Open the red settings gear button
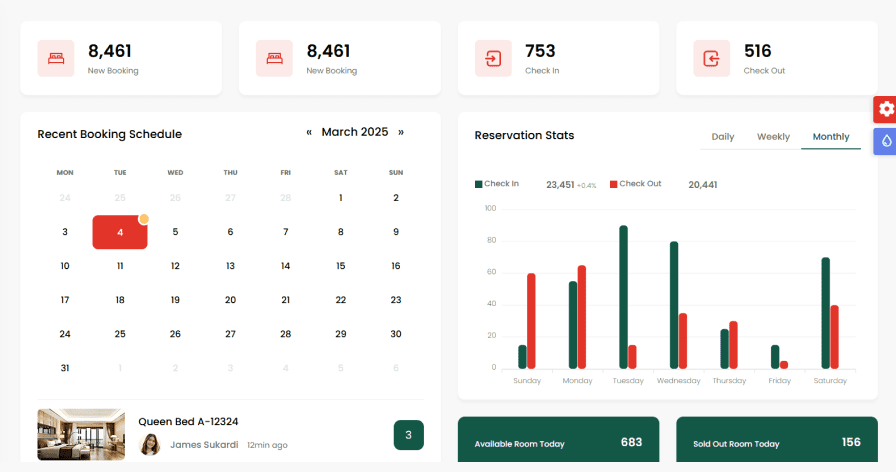Screen dimensions: 896x472 885,109
